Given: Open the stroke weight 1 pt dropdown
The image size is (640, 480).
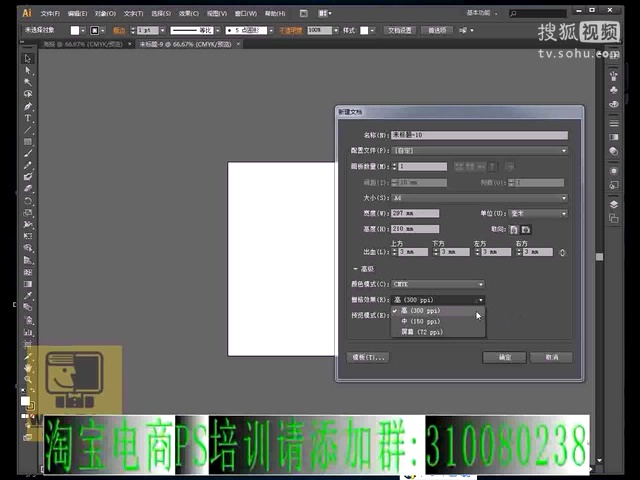Looking at the screenshot, I should pos(162,30).
